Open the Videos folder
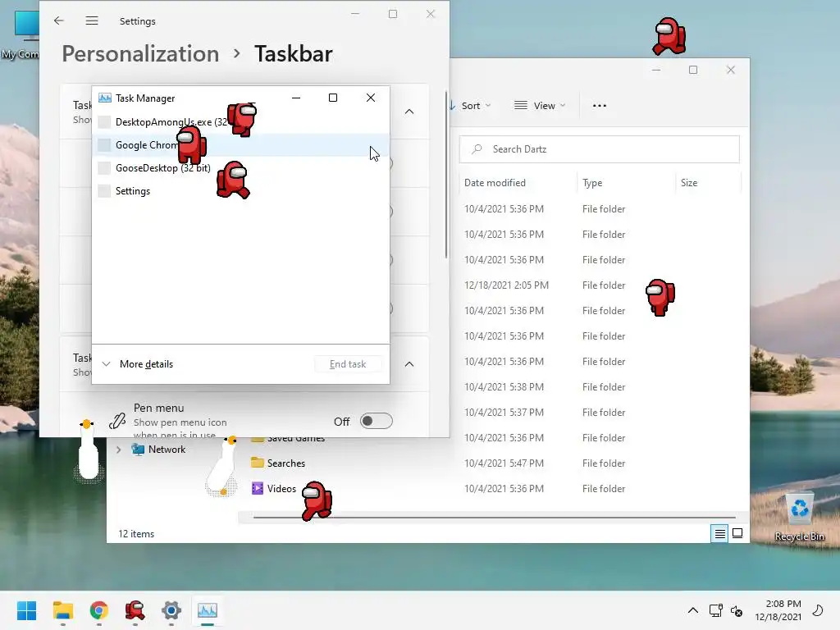This screenshot has width=840, height=630. 282,489
